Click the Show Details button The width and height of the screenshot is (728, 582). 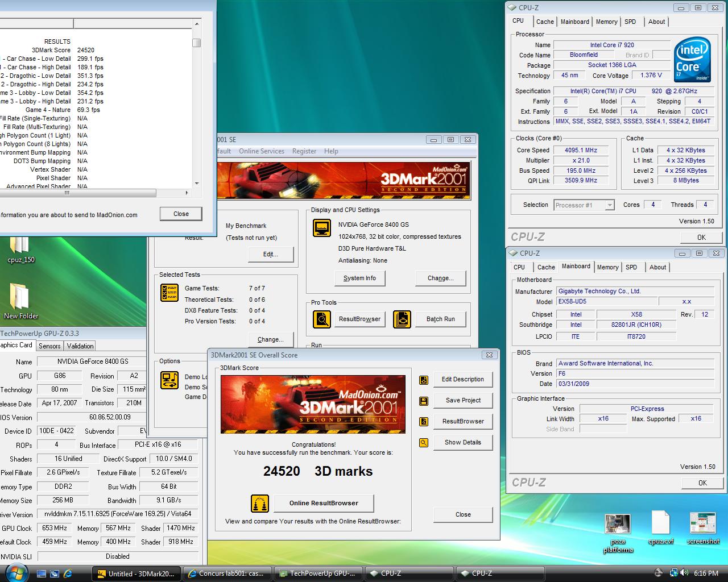click(x=463, y=442)
